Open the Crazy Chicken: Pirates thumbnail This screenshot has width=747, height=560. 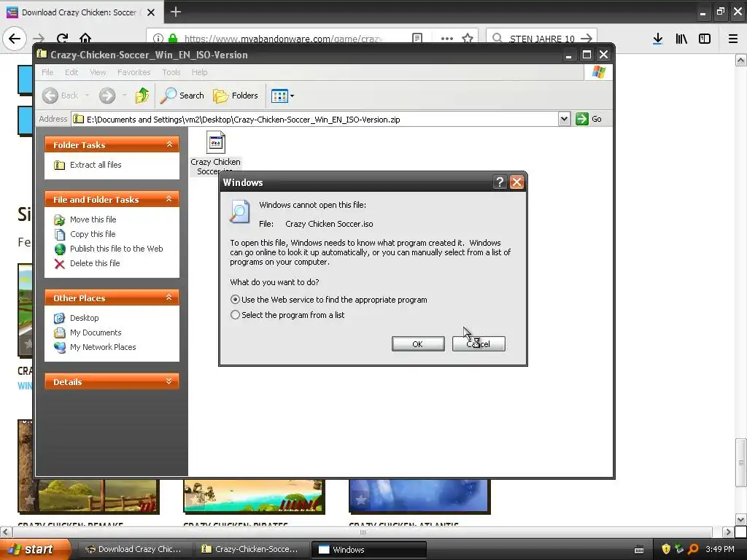[253, 496]
